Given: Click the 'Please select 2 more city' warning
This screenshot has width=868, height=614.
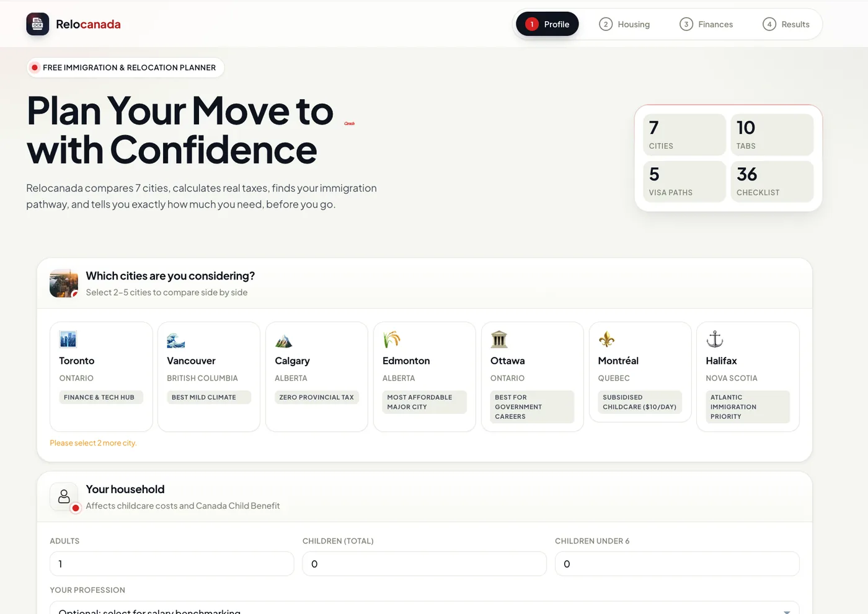Looking at the screenshot, I should (x=94, y=443).
